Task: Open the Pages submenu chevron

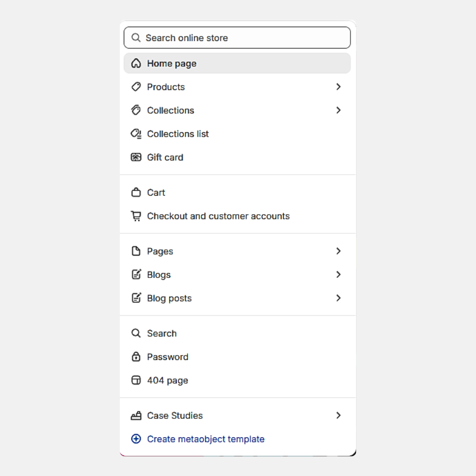Action: [x=338, y=251]
